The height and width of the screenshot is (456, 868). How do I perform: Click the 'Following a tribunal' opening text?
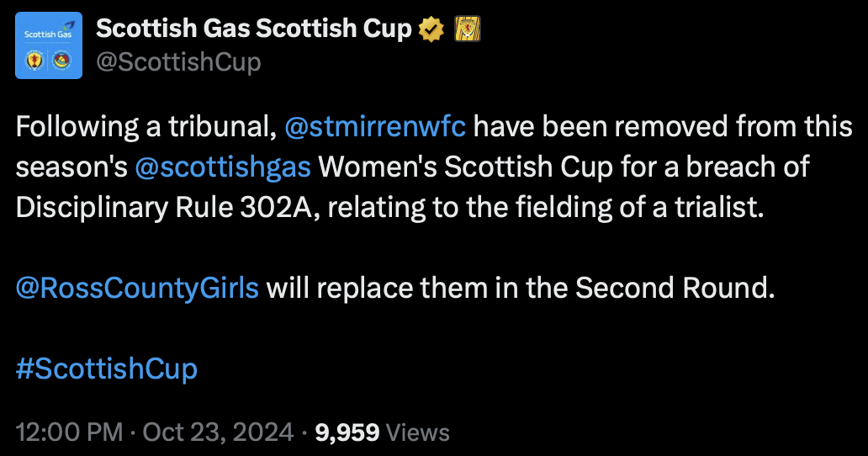tap(146, 127)
